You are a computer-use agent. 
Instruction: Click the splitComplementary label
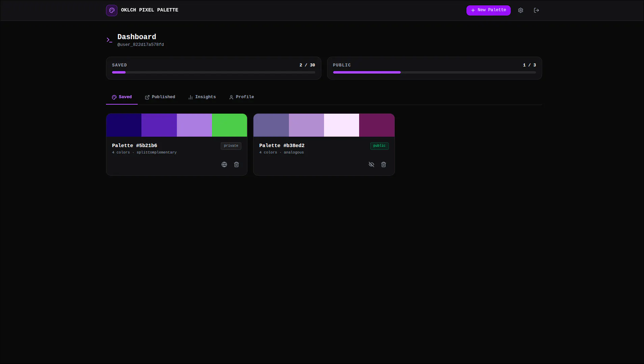pos(157,152)
